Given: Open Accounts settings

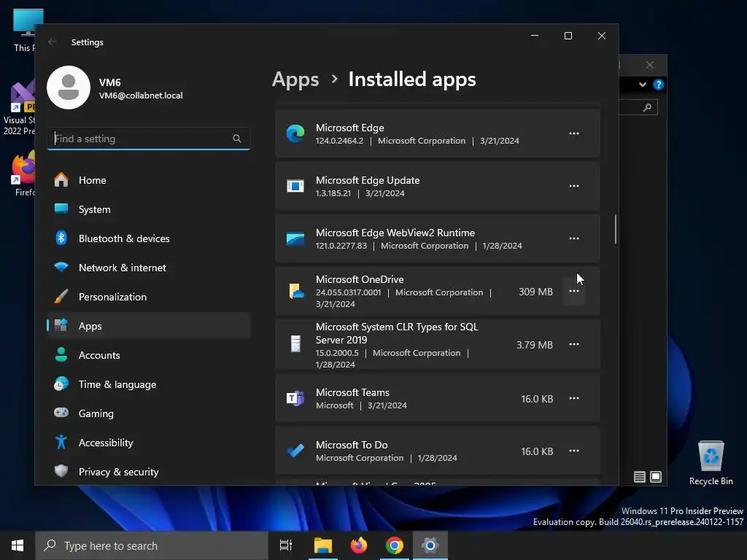Looking at the screenshot, I should click(149, 355).
